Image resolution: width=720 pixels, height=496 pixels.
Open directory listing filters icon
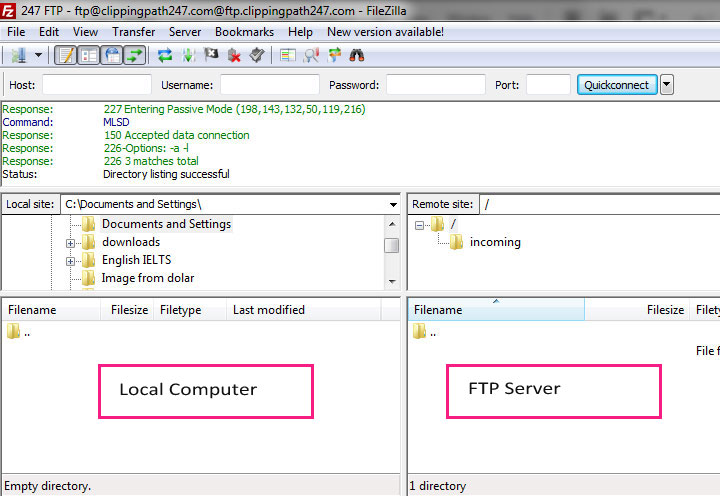(x=288, y=56)
